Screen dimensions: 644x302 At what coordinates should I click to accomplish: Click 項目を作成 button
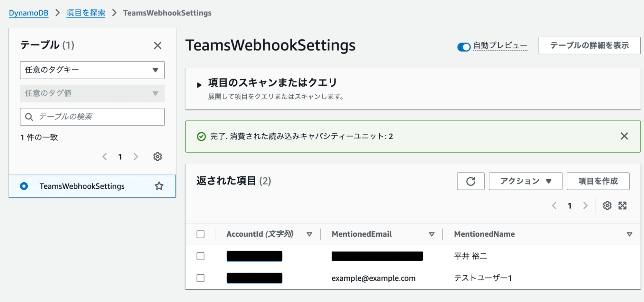point(598,181)
